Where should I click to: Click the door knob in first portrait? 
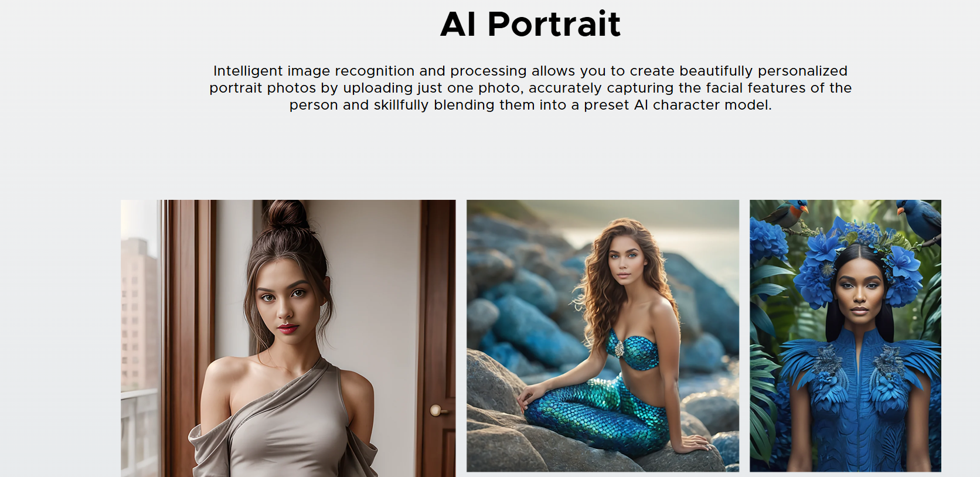[x=436, y=410]
